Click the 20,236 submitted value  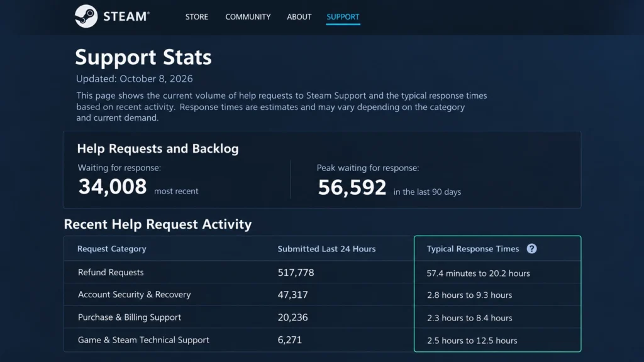tap(292, 317)
